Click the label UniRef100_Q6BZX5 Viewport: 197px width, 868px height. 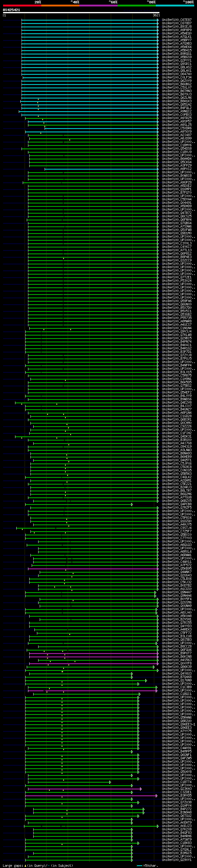tap(177, 501)
